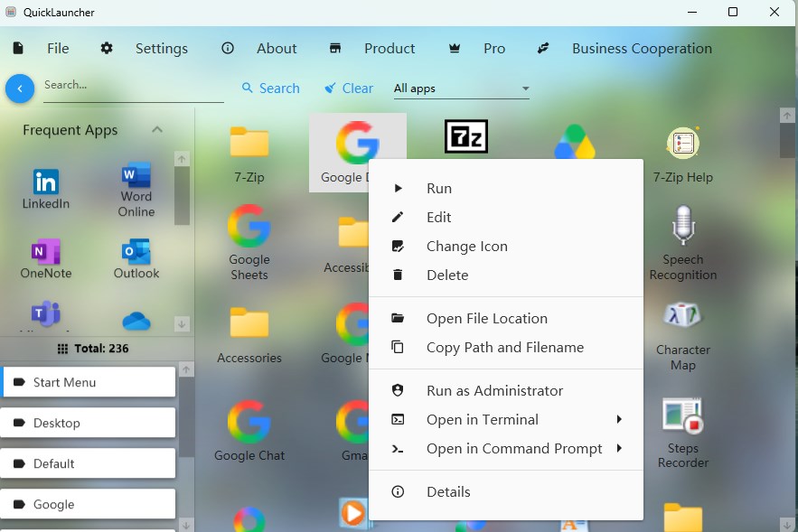Choose Copy Path and Filename

[x=506, y=348]
